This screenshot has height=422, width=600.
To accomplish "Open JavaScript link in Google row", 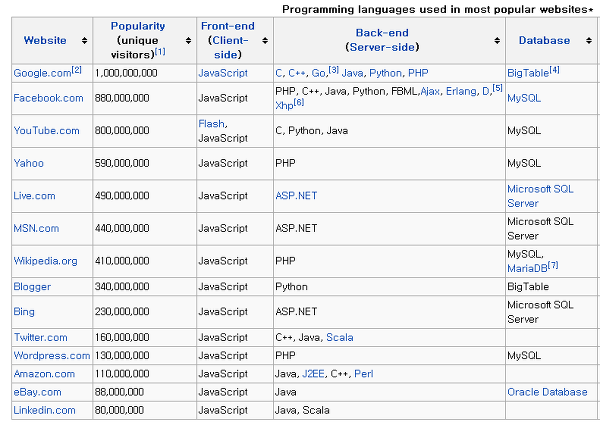I will click(x=223, y=73).
